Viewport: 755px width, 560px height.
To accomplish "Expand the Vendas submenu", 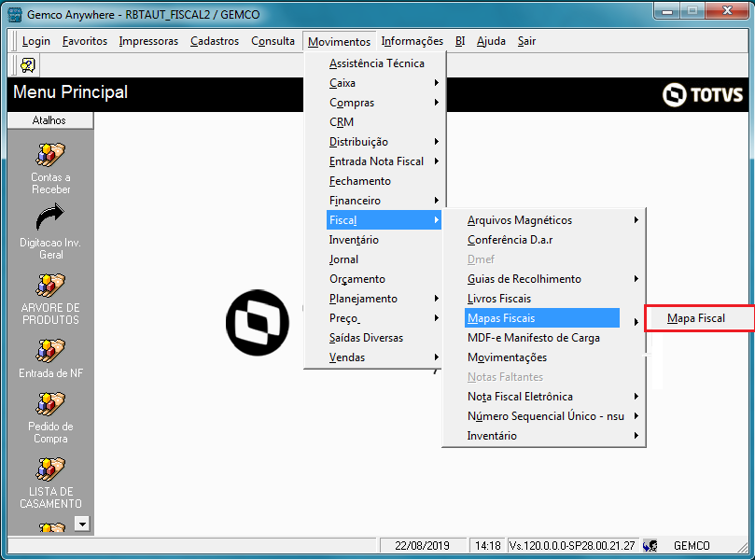I will [x=384, y=357].
